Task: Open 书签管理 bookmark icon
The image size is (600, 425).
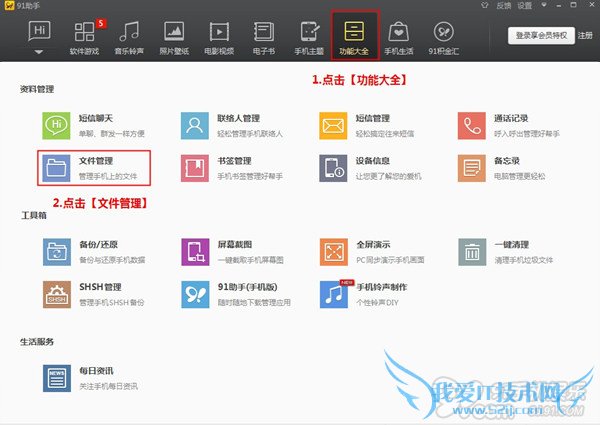Action: pos(195,168)
